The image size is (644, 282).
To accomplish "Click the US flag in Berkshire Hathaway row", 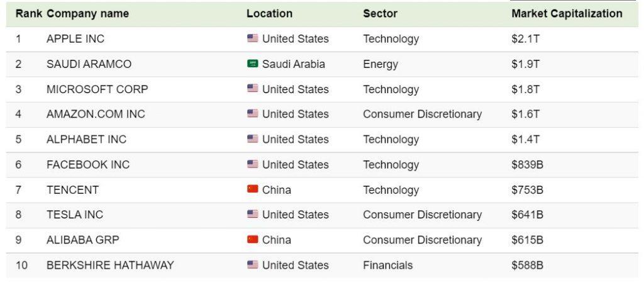I will click(253, 265).
